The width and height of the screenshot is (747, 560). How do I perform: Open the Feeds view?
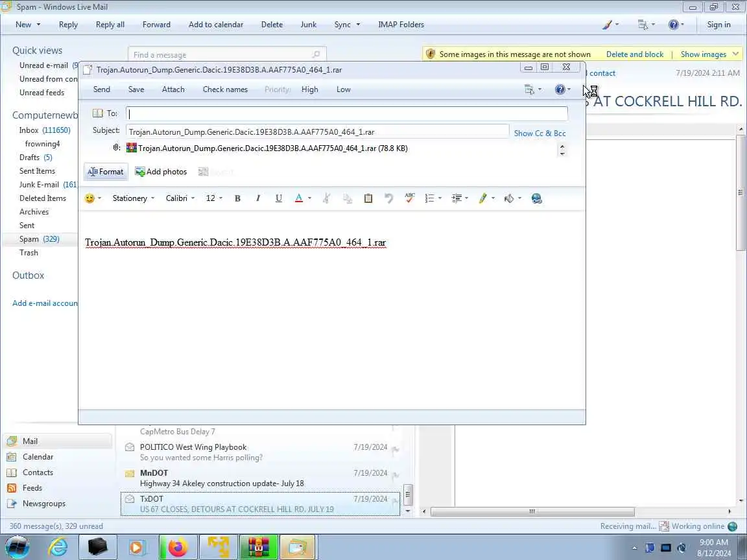coord(32,487)
